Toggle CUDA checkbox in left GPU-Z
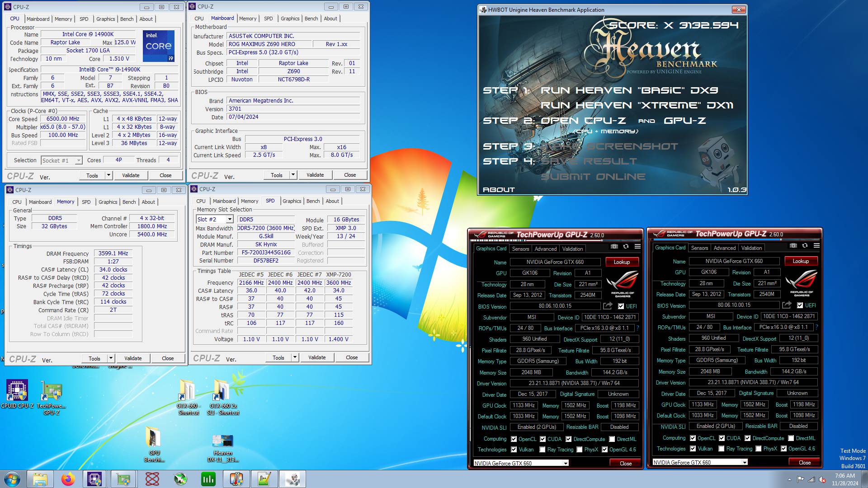 point(543,439)
